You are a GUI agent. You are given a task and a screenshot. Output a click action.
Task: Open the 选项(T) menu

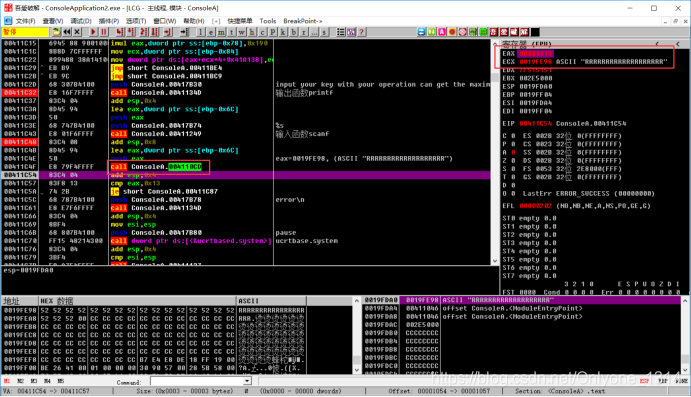pyautogui.click(x=136, y=21)
